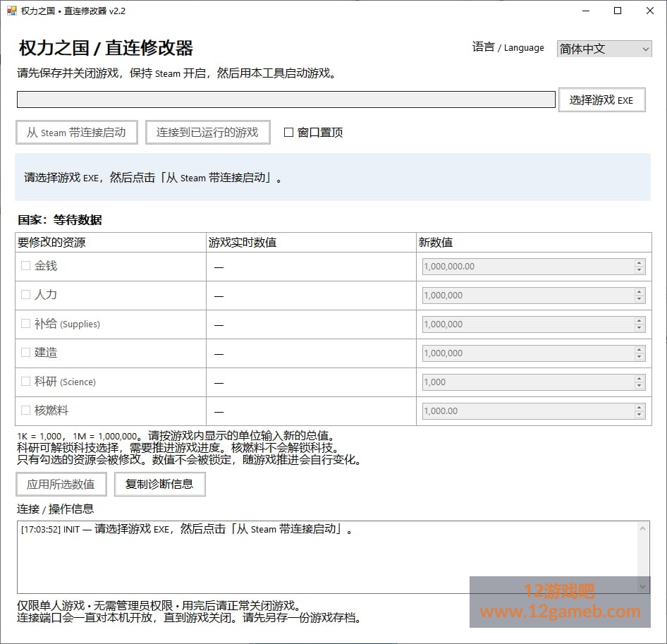This screenshot has width=667, height=644.
Task: Tick the 核燃料 resource checkbox
Action: 25,411
